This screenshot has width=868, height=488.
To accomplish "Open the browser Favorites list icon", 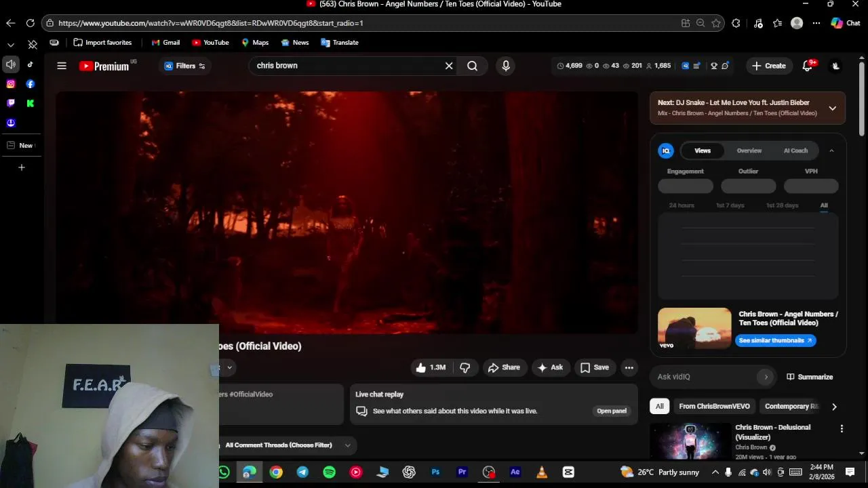I will (x=778, y=23).
